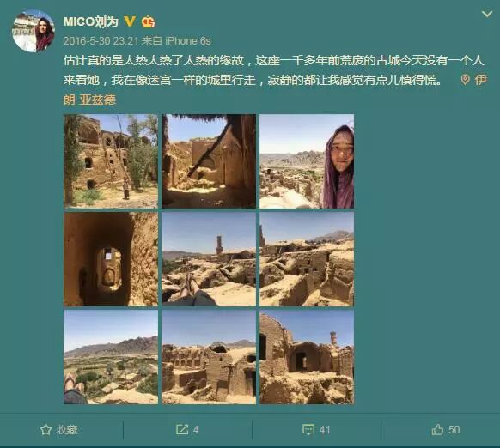500x448 pixels.
Task: Open the 2016-5-30 23:21 timestamp link
Action: pyautogui.click(x=101, y=41)
